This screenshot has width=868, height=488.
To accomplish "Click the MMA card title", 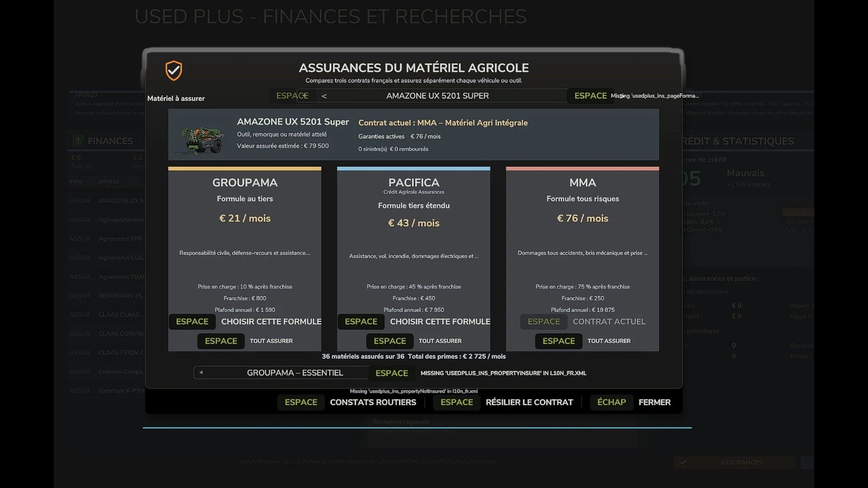I will pyautogui.click(x=583, y=183).
